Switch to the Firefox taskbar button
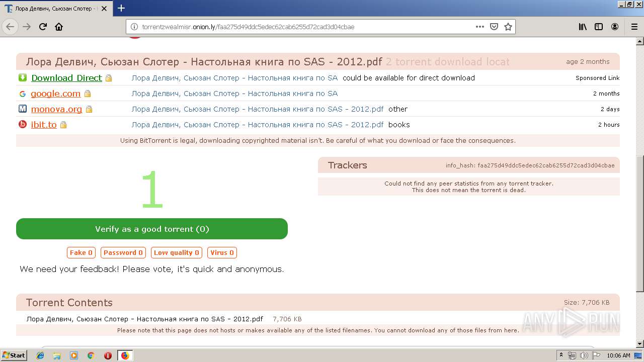644x362 pixels. coord(125,355)
